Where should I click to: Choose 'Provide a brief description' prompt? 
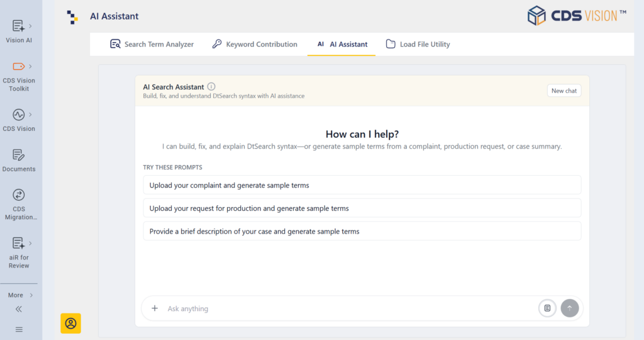(362, 231)
